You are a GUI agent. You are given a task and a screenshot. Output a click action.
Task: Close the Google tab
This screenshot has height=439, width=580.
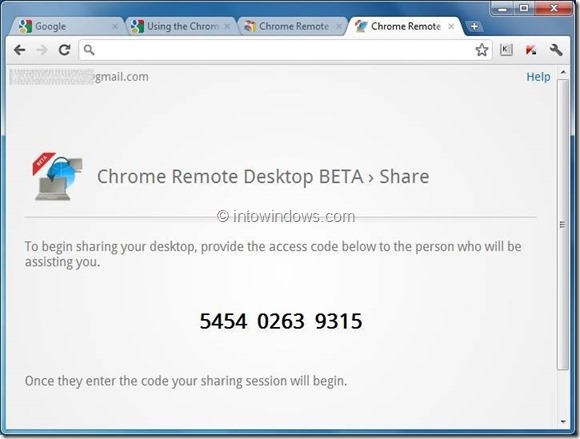pyautogui.click(x=115, y=27)
